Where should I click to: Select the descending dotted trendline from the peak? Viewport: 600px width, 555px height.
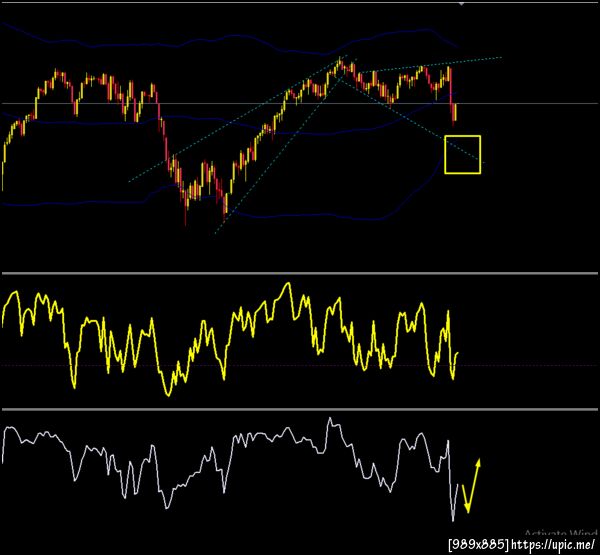pyautogui.click(x=411, y=119)
